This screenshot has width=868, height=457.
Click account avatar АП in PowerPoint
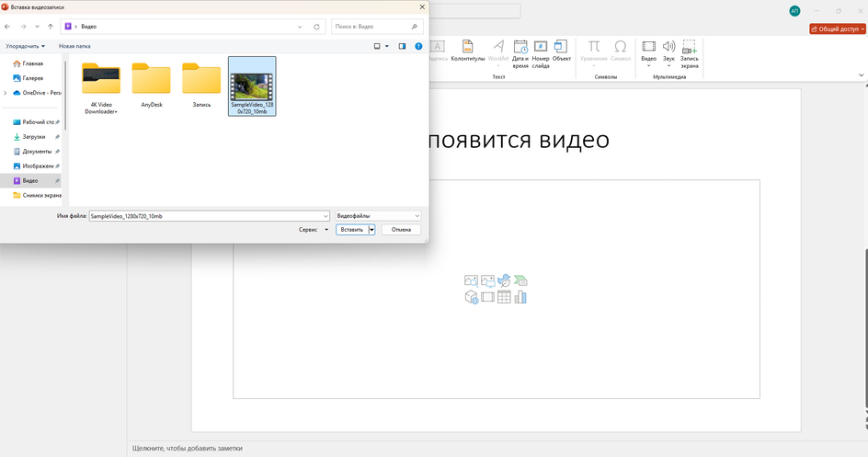pos(794,11)
